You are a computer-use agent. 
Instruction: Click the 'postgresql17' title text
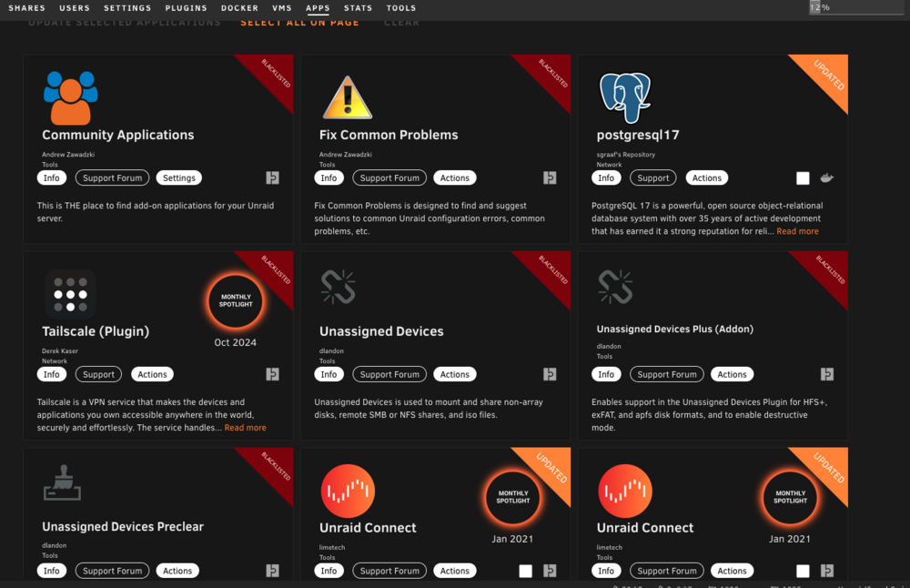(x=638, y=135)
